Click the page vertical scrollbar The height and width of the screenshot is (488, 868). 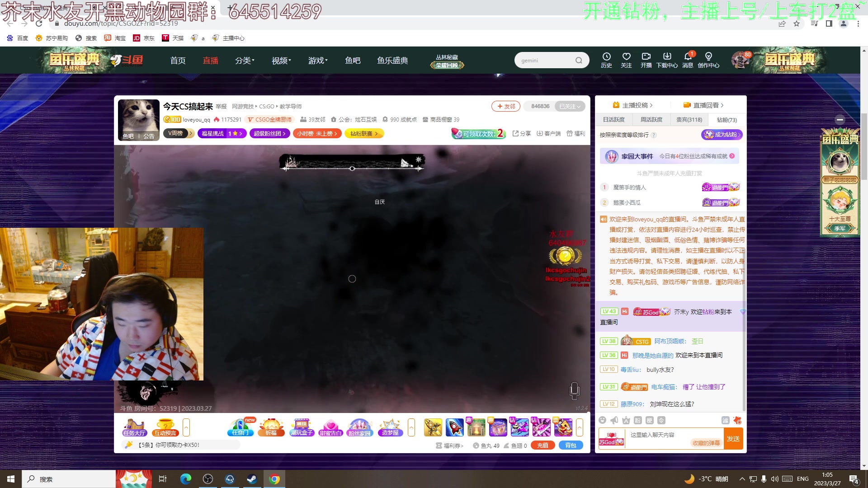(864, 147)
